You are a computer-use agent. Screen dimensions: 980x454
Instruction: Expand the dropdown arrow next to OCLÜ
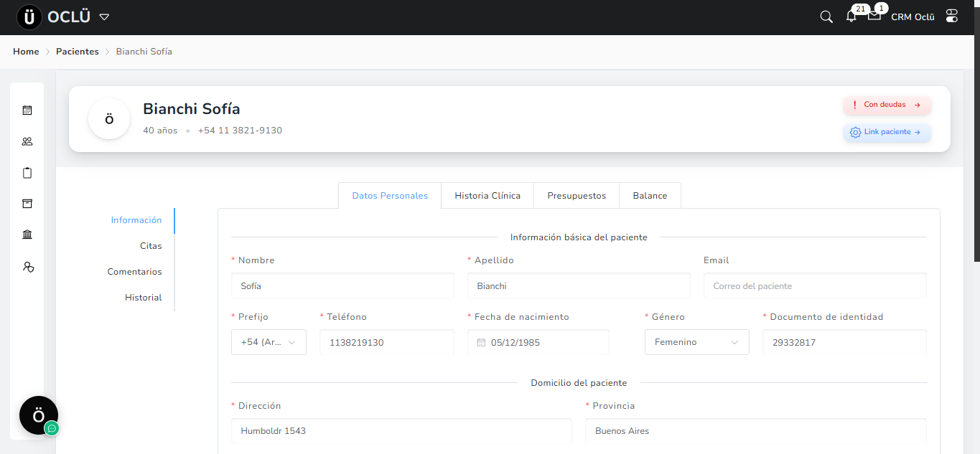pos(104,17)
